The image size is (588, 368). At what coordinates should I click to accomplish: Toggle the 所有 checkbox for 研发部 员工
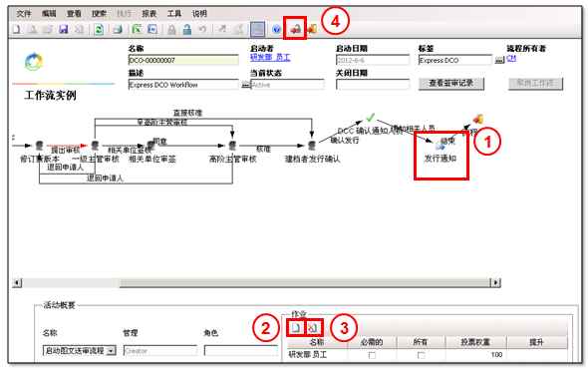pyautogui.click(x=421, y=355)
